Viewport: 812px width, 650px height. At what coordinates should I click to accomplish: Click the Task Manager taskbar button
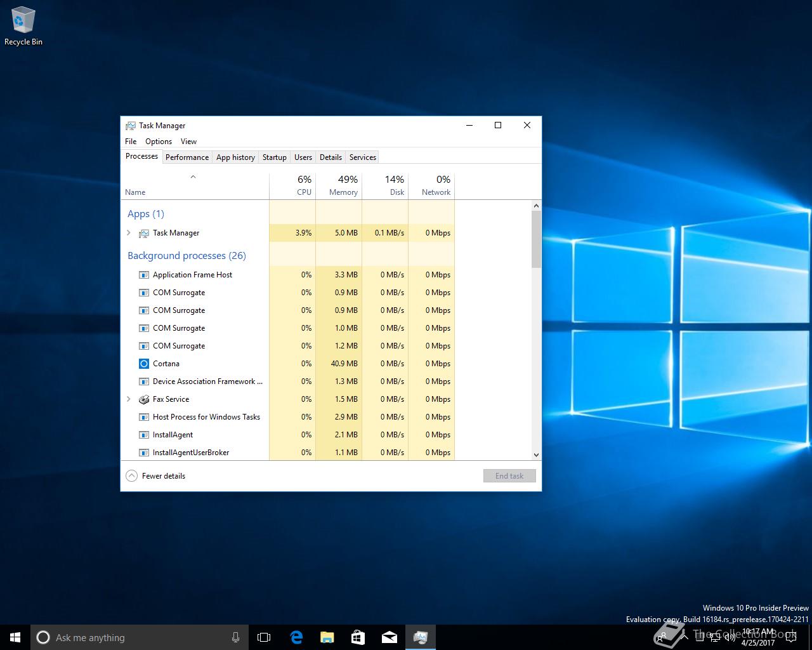(x=420, y=637)
